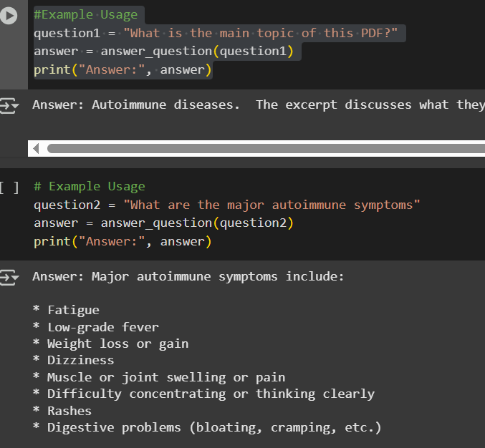Click the 'Answer: Autoimmune diseases.' output text

[x=136, y=104]
